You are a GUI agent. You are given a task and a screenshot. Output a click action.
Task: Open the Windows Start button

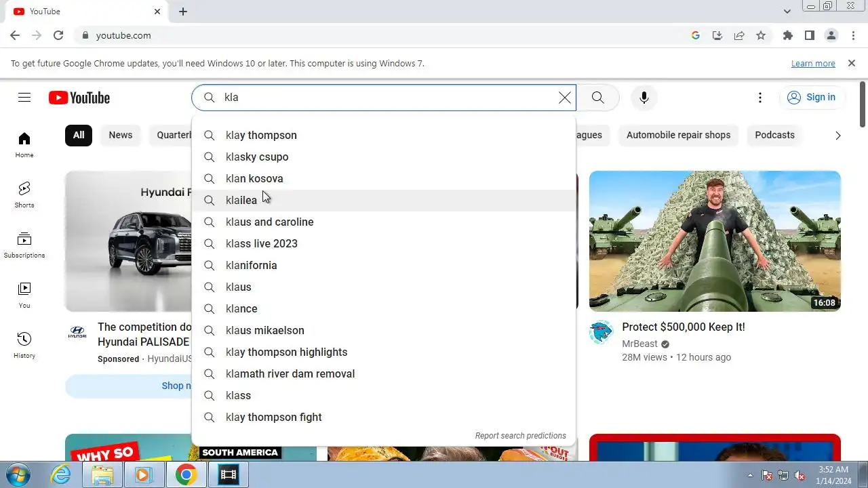(18, 474)
